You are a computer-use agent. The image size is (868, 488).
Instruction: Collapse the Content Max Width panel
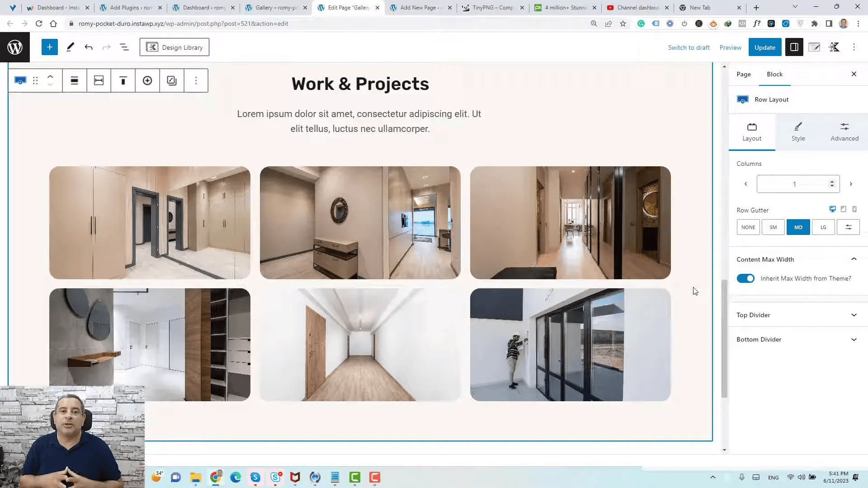[x=798, y=259]
